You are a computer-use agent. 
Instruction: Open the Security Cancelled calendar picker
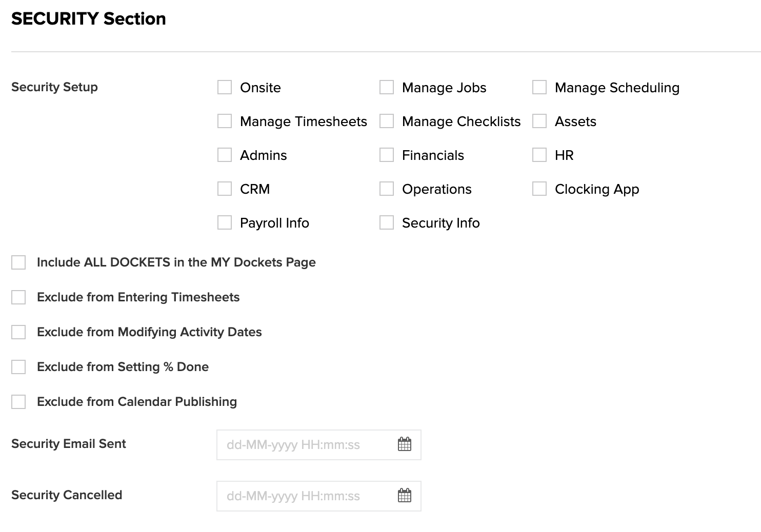tap(405, 496)
